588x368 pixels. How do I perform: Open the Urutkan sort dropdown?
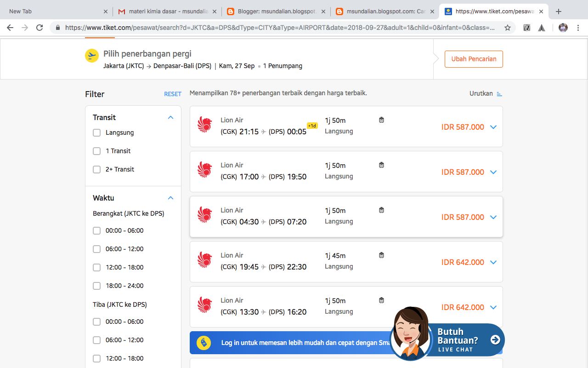[x=486, y=93]
